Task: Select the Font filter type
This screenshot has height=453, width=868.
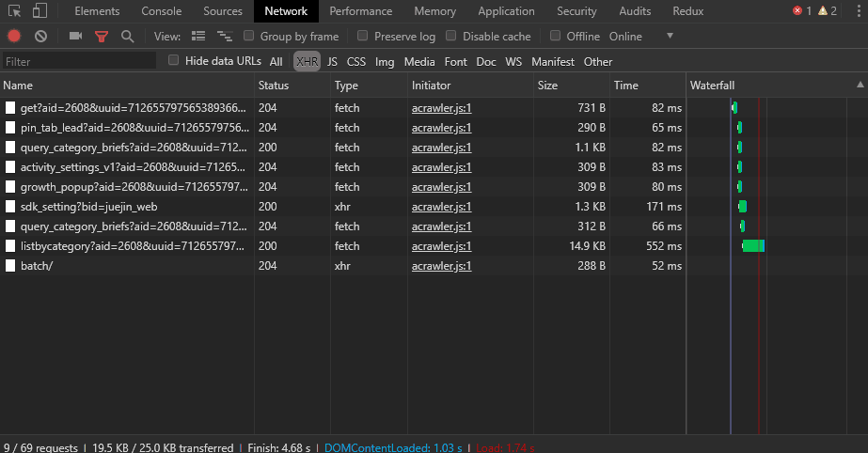Action: coord(455,62)
